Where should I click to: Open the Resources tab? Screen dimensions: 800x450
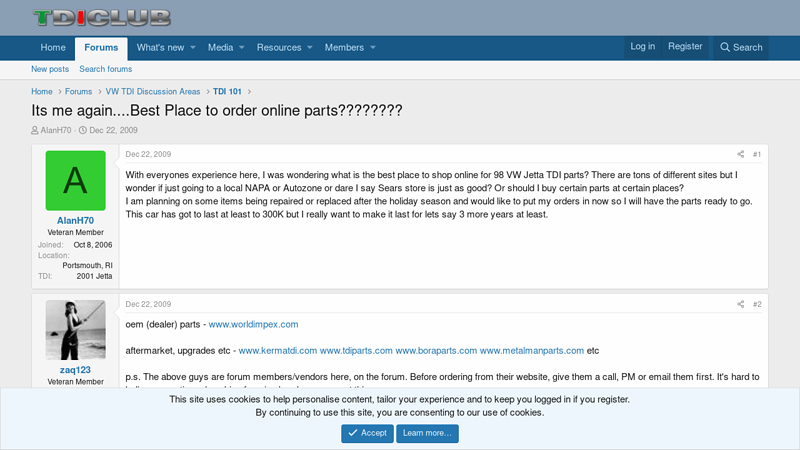(279, 47)
